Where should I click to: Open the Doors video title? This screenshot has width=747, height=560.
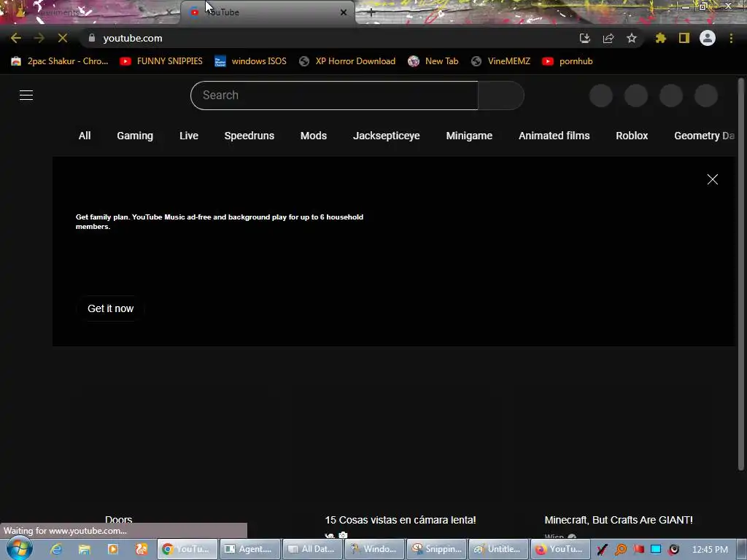pos(119,519)
